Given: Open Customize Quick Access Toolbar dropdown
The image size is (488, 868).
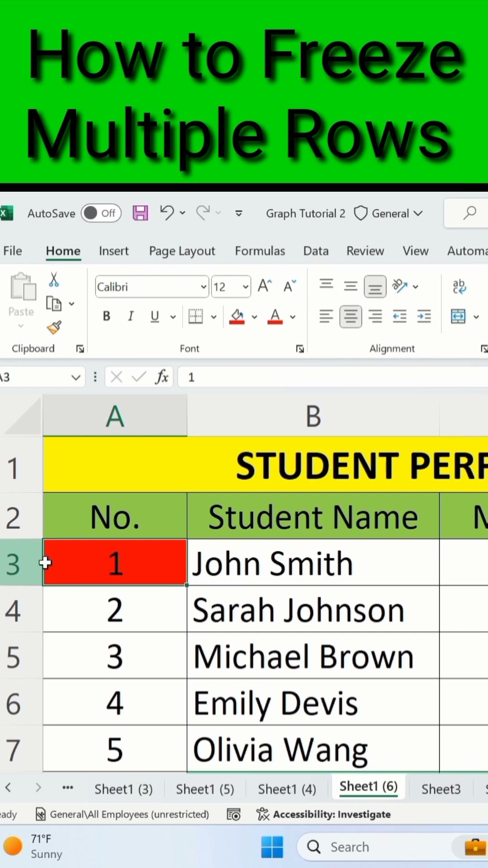Looking at the screenshot, I should [239, 213].
